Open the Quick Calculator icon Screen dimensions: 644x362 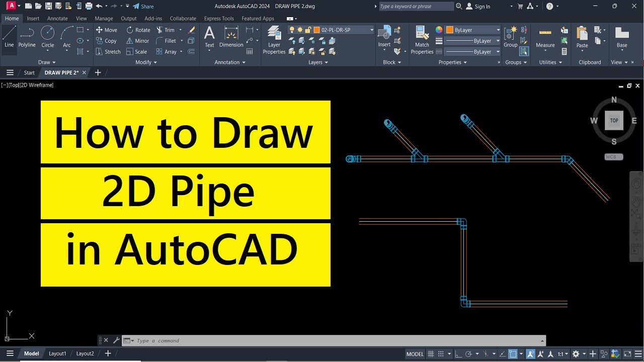[564, 52]
